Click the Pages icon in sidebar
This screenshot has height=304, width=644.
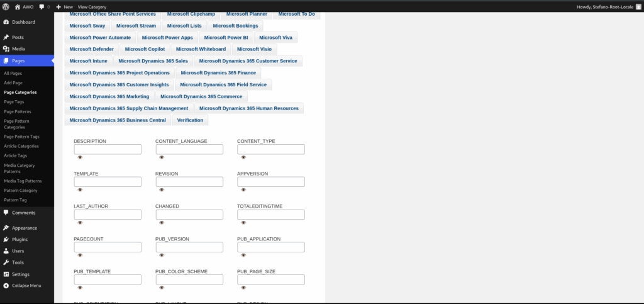pyautogui.click(x=6, y=60)
